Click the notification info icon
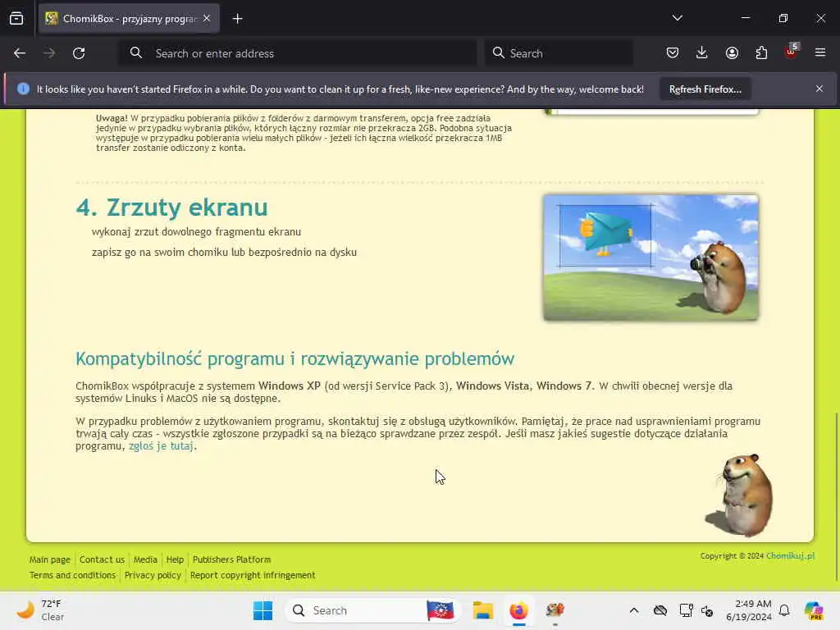 point(23,89)
